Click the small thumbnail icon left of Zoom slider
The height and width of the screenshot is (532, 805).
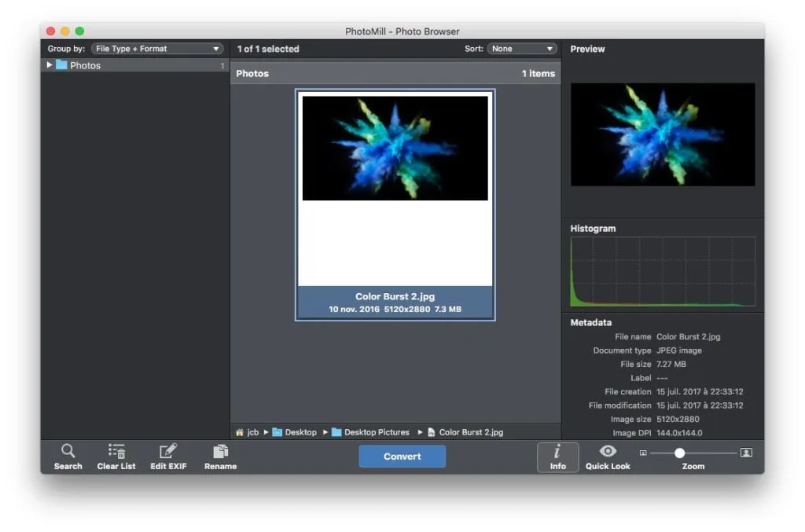(x=643, y=453)
